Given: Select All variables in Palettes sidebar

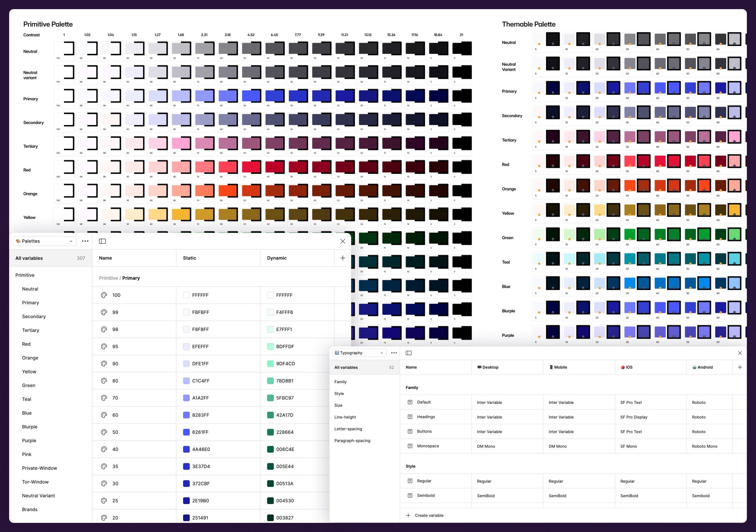Looking at the screenshot, I should (x=29, y=258).
